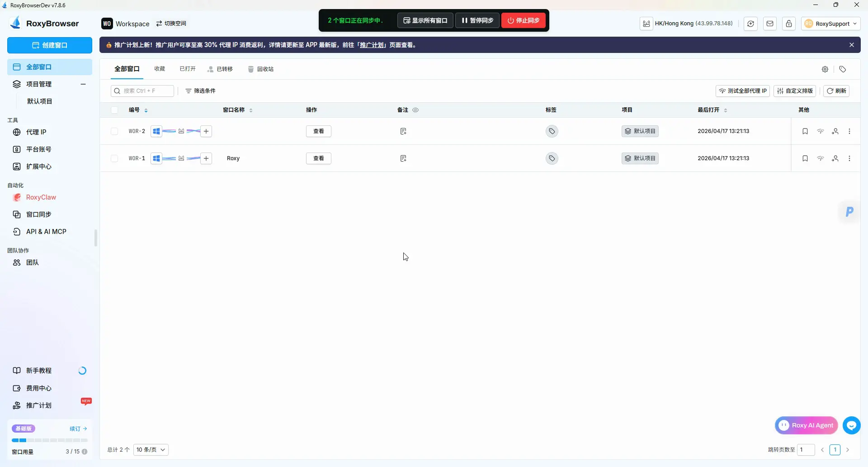Viewport: 868px width, 467px height.
Task: Open RoxyClaw in the sidebar
Action: [x=50, y=197]
